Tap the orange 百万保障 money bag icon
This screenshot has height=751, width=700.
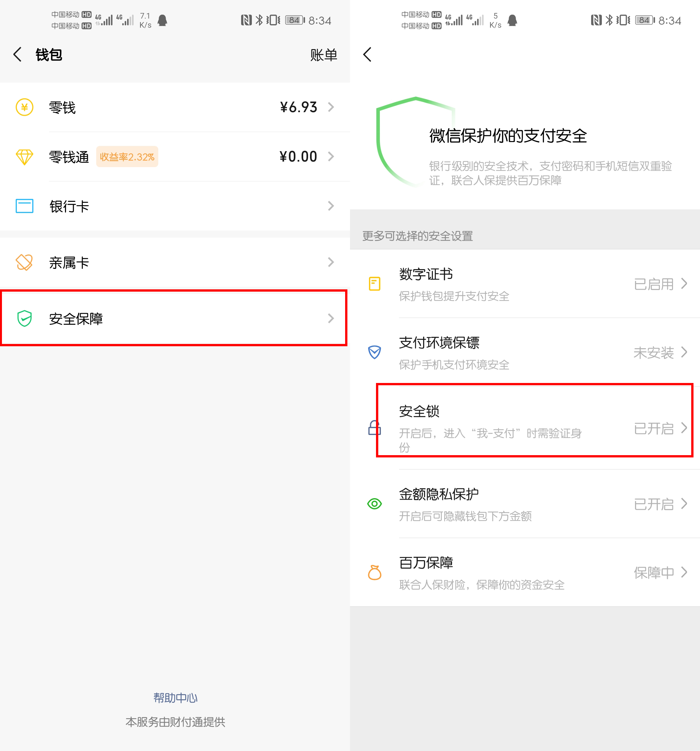(x=375, y=572)
